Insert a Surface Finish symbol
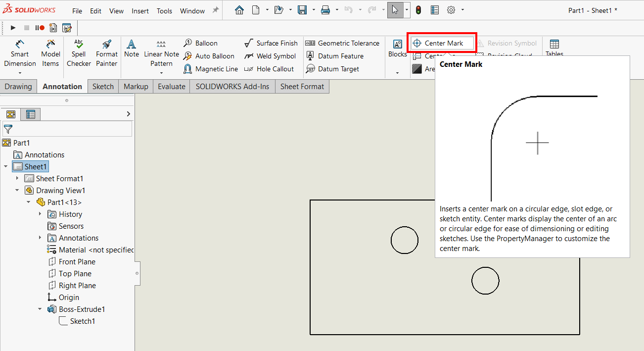 point(271,43)
